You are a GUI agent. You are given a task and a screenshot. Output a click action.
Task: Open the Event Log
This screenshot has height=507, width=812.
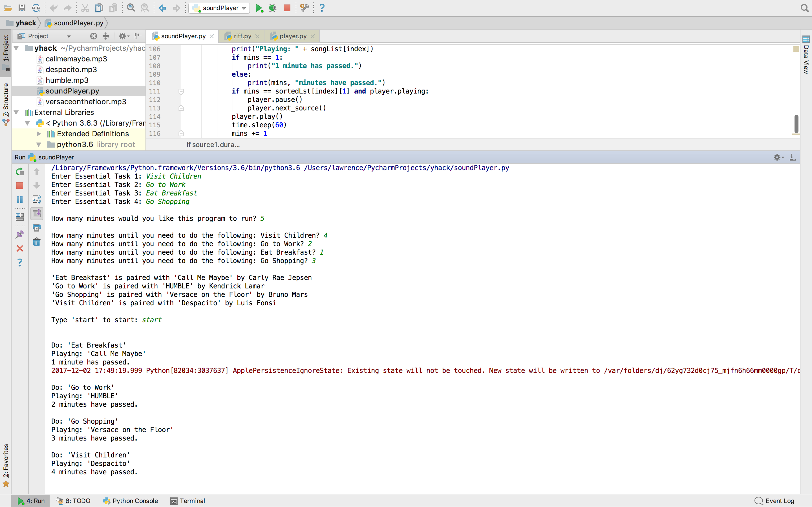click(x=775, y=501)
